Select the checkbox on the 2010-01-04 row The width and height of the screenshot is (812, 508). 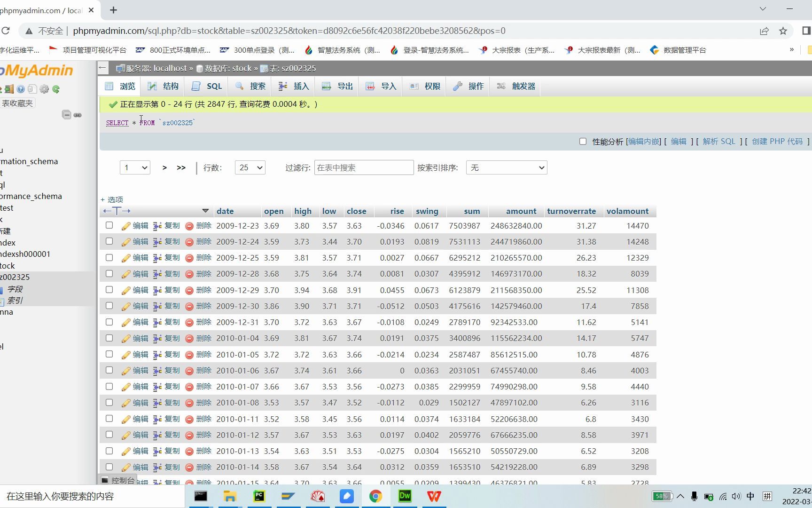pos(109,338)
